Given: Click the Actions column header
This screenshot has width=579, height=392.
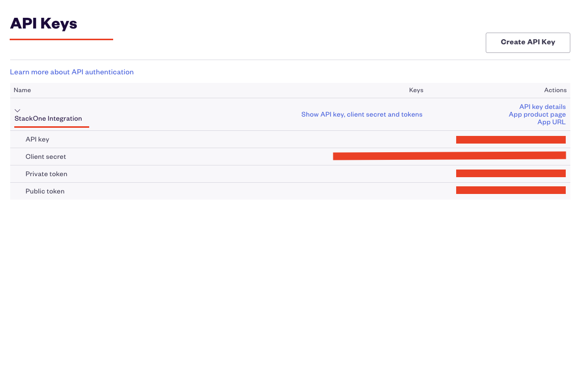Looking at the screenshot, I should coord(555,90).
